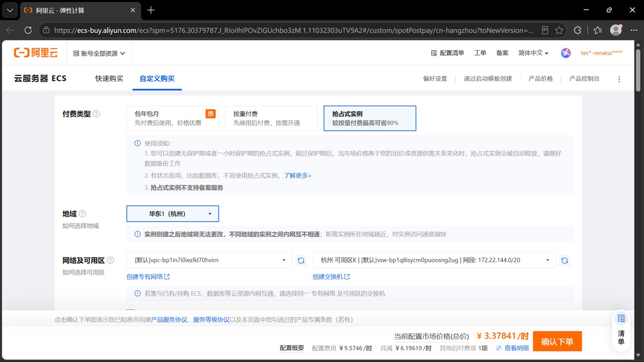This screenshot has width=644, height=362.
Task: Add page to favorites with star icon
Action: click(x=559, y=30)
